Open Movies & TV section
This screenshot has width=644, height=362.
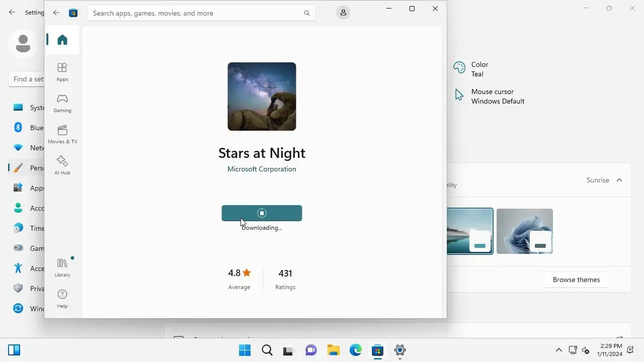(x=62, y=134)
